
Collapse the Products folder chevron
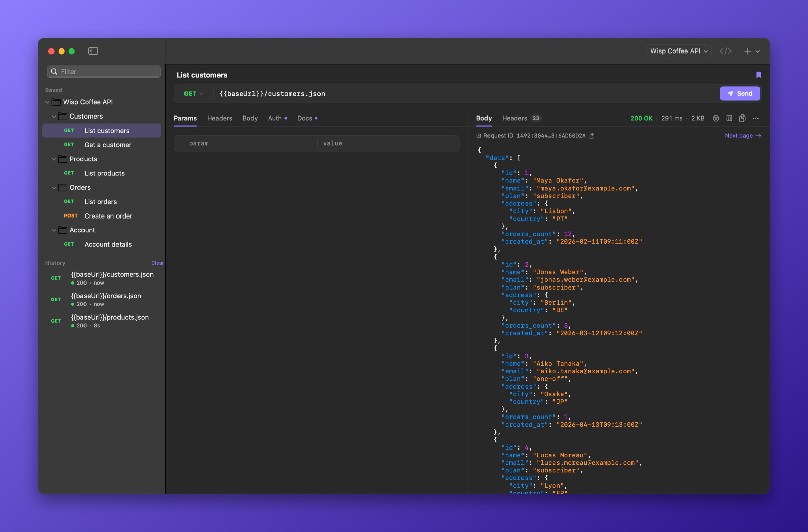(54, 159)
